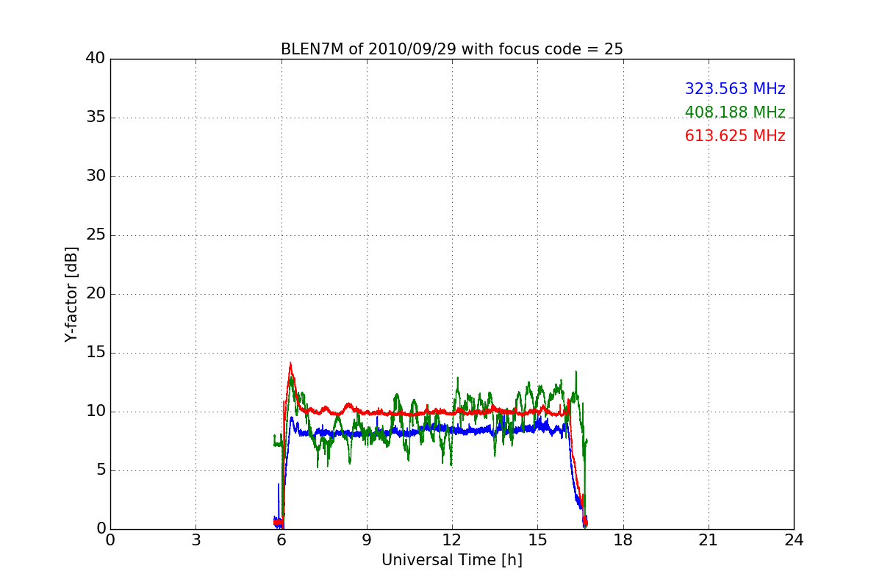Click the y-axis tick label 20
Image resolution: width=882 pixels, height=588 pixels.
click(96, 294)
